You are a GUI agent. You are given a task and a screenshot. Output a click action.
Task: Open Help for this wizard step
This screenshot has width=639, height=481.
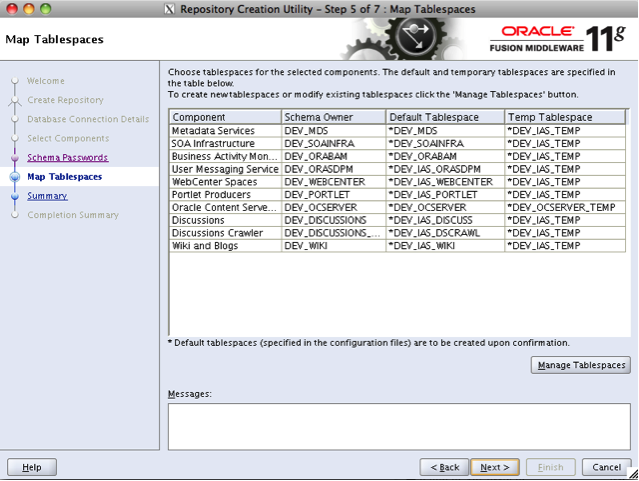[x=32, y=467]
